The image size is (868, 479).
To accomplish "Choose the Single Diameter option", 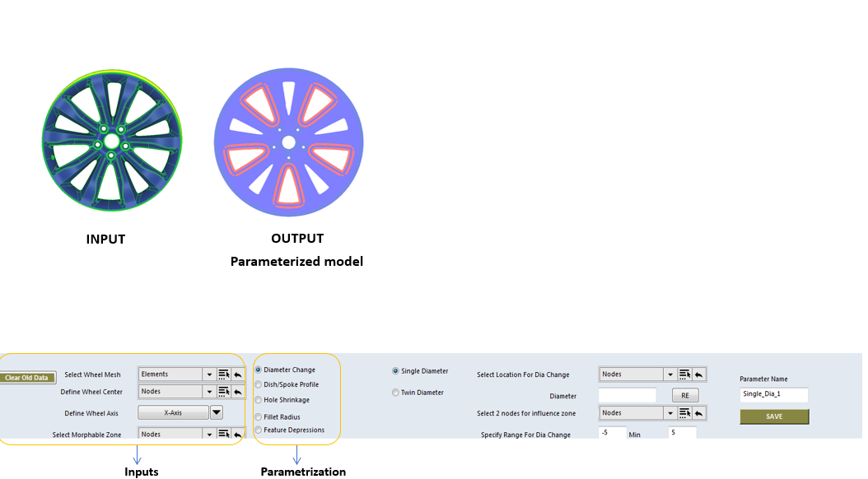I will click(x=395, y=371).
